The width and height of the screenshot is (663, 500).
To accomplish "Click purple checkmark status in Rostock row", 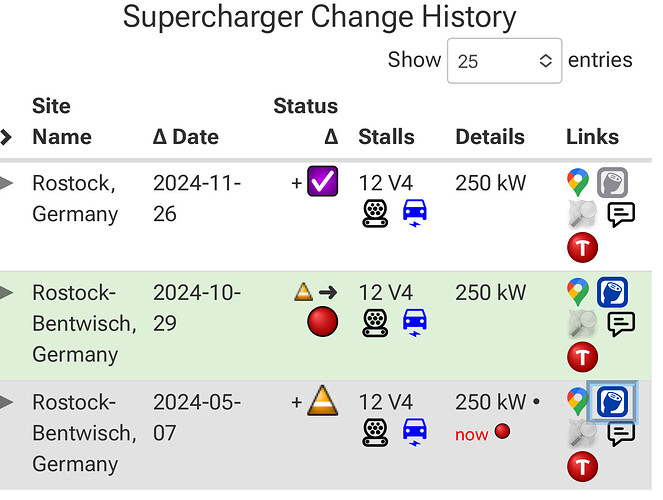I will coord(322,181).
